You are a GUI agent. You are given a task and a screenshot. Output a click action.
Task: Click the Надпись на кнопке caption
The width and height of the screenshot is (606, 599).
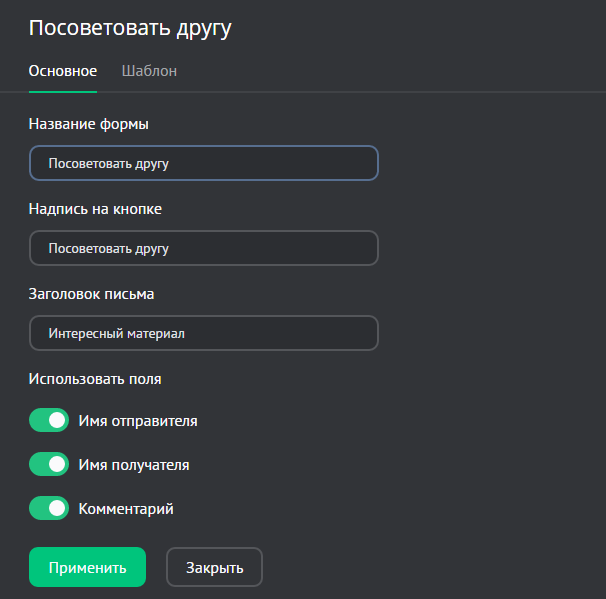click(x=95, y=209)
